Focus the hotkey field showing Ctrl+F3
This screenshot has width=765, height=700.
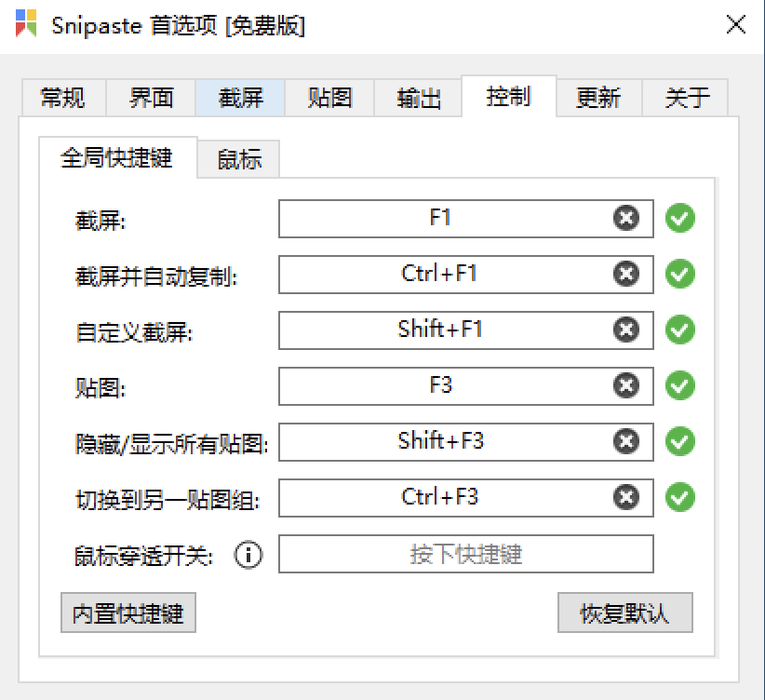[466, 498]
